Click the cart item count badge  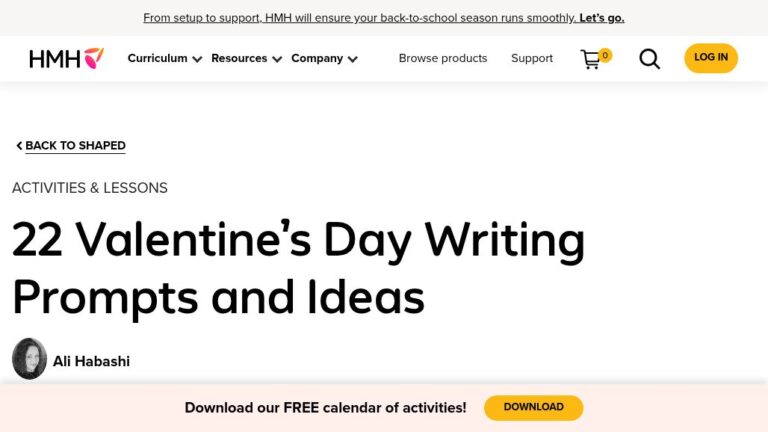605,55
